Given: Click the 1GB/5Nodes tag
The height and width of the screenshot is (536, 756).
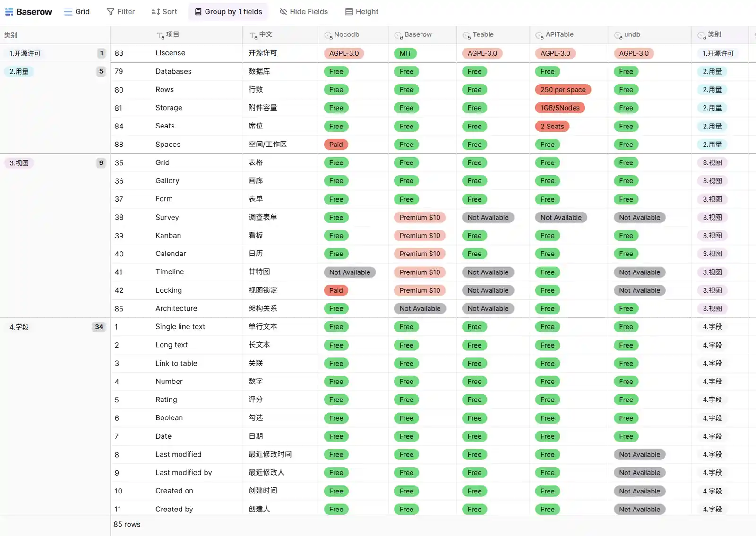Looking at the screenshot, I should 560,108.
